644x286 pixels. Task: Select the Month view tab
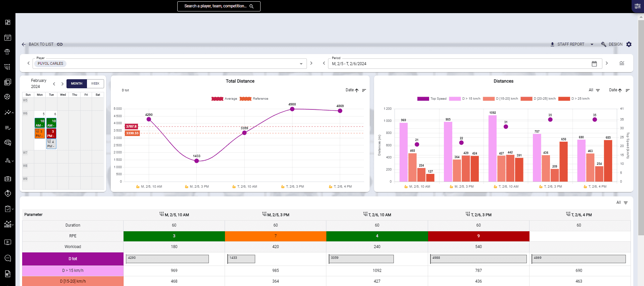tap(77, 84)
